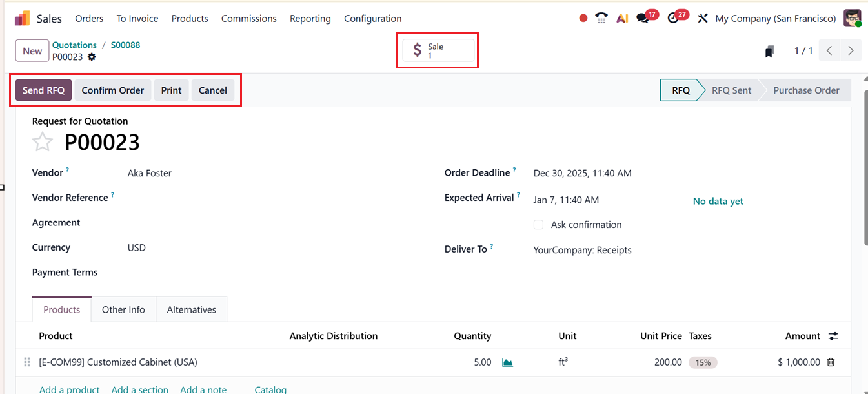This screenshot has height=394, width=868.
Task: Open the My Company (San Francisco) switcher
Action: pos(775,18)
